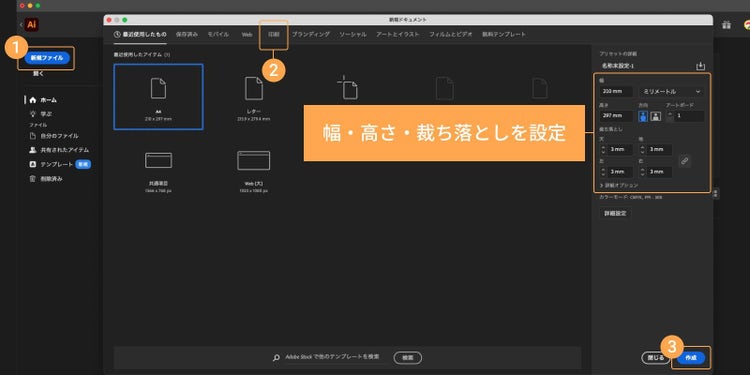Select landscape orientation icon
The height and width of the screenshot is (375, 750).
[655, 116]
